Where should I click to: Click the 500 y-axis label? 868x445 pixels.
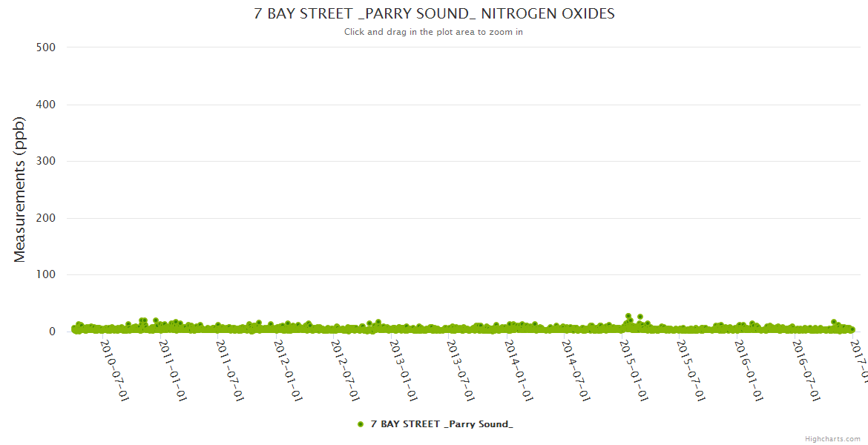[x=45, y=47]
